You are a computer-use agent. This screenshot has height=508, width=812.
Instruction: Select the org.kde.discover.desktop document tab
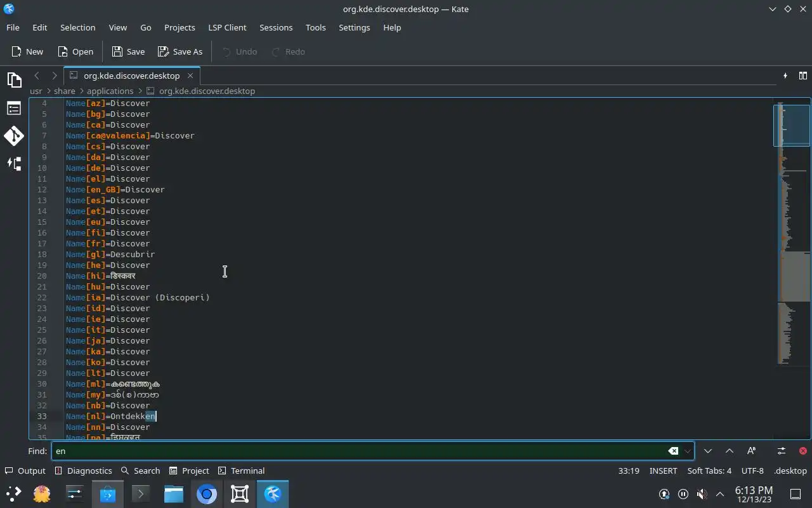coord(131,76)
